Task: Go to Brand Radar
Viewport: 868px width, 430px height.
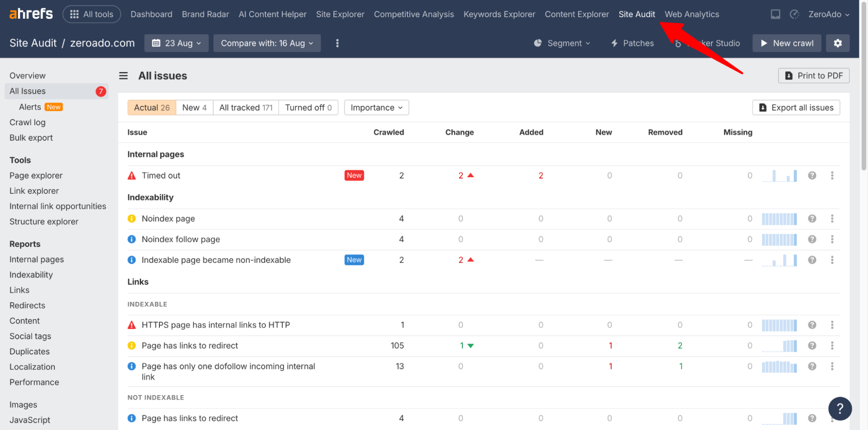Action: [205, 14]
